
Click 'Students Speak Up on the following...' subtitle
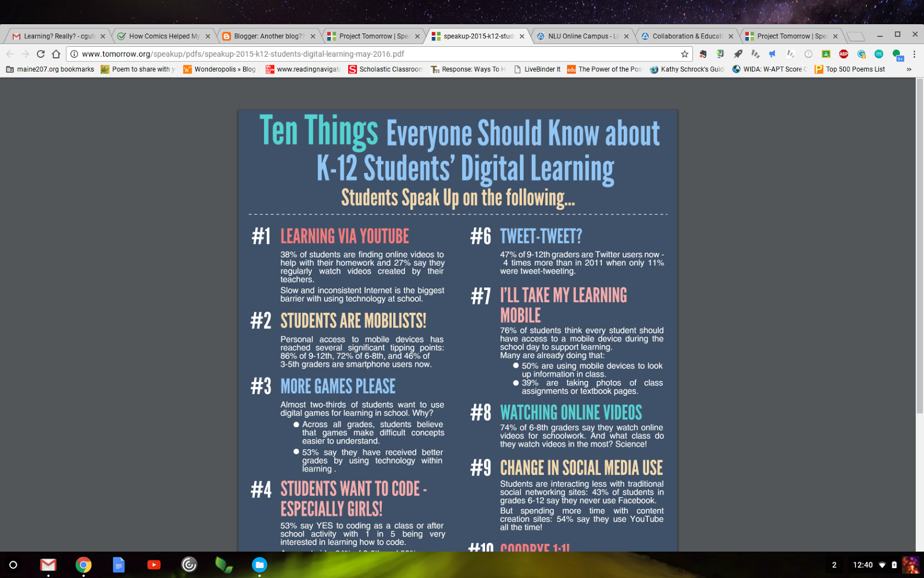pos(458,198)
